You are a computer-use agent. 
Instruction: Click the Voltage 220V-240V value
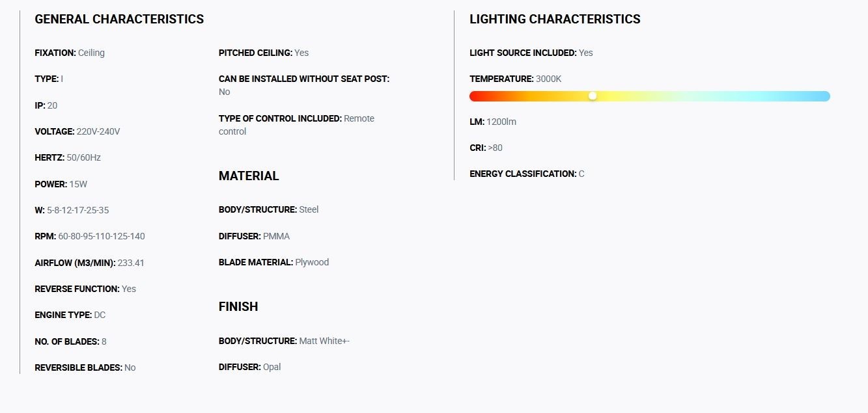[x=98, y=131]
